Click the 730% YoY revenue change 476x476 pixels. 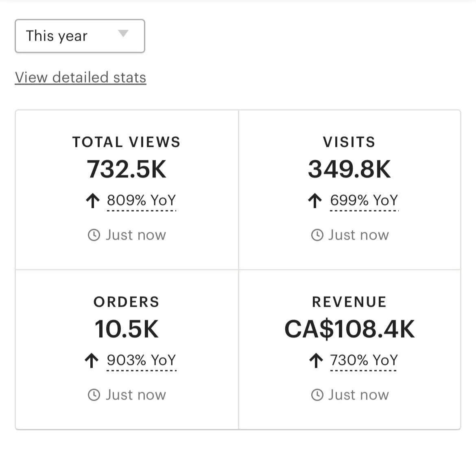point(364,360)
